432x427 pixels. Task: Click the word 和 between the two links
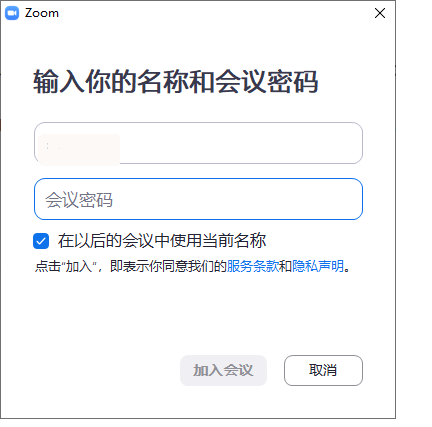tap(285, 266)
